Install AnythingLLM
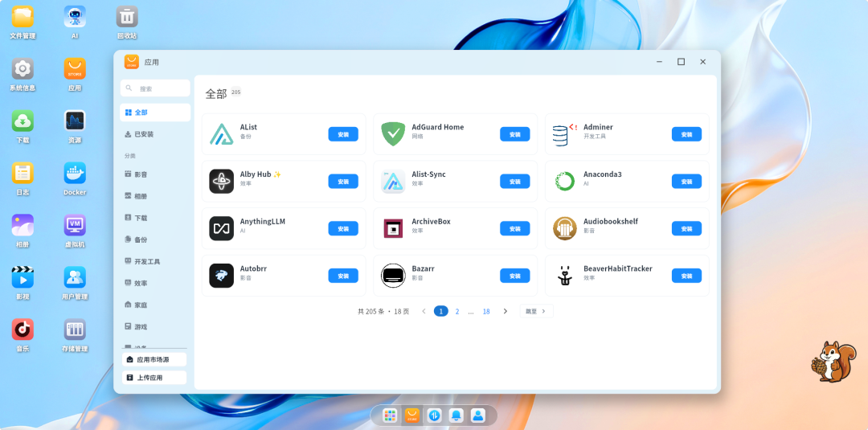 pyautogui.click(x=343, y=228)
